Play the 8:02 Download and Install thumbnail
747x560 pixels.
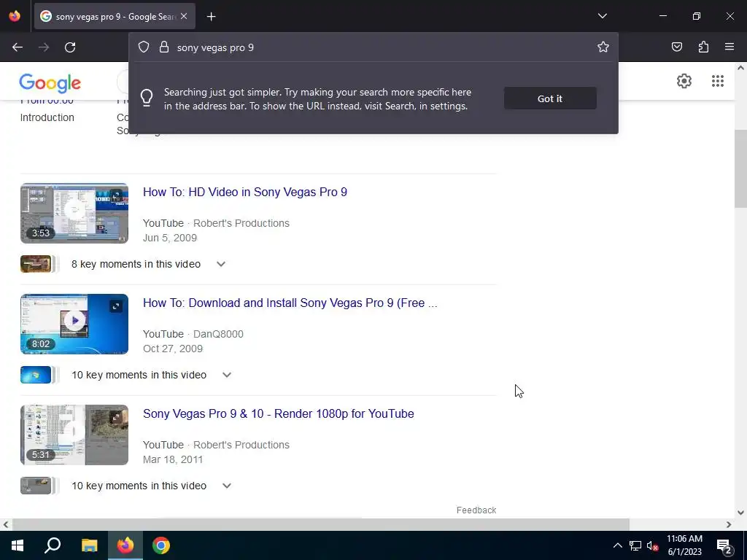[74, 324]
